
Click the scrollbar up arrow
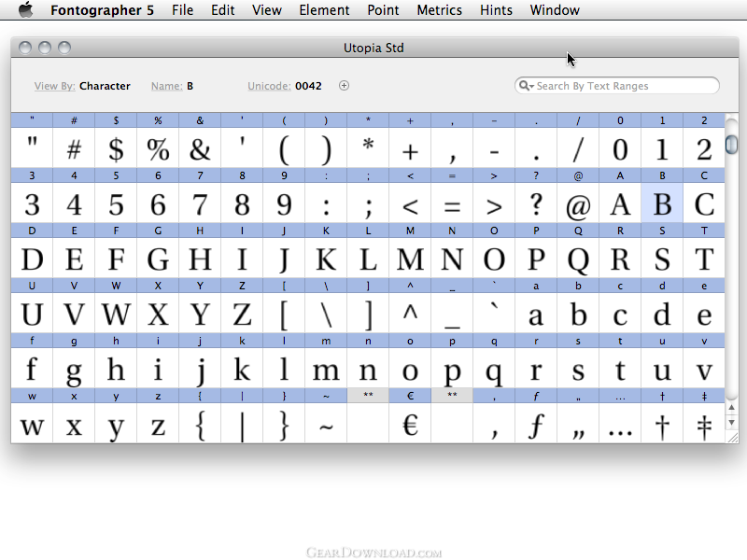731,408
